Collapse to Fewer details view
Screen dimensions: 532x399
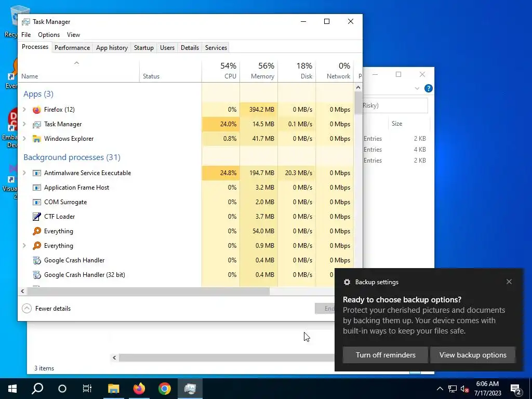tap(46, 309)
